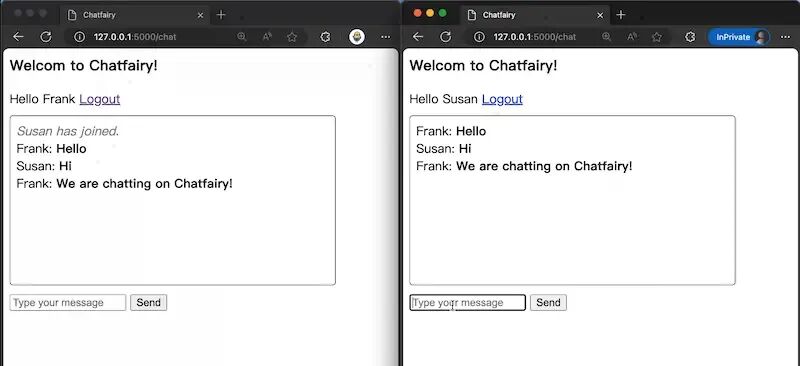800x366 pixels.
Task: View site info icon in Susan's window
Action: coord(479,37)
